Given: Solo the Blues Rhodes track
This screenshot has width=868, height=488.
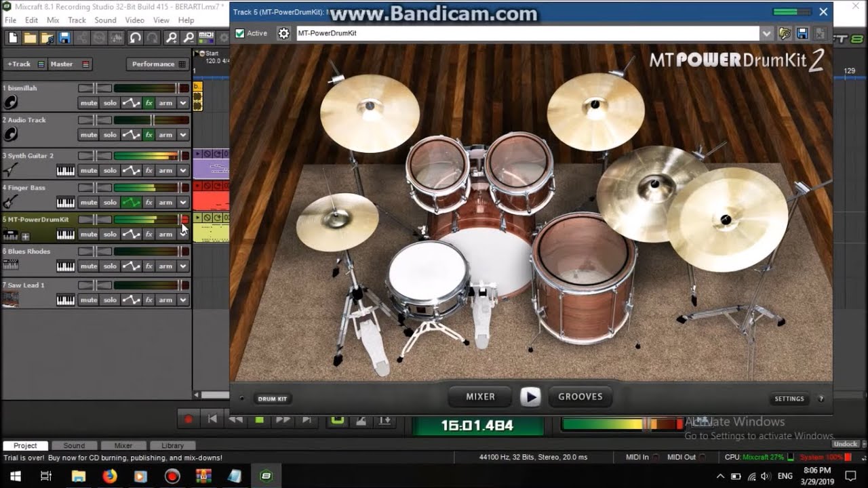Looking at the screenshot, I should 110,266.
